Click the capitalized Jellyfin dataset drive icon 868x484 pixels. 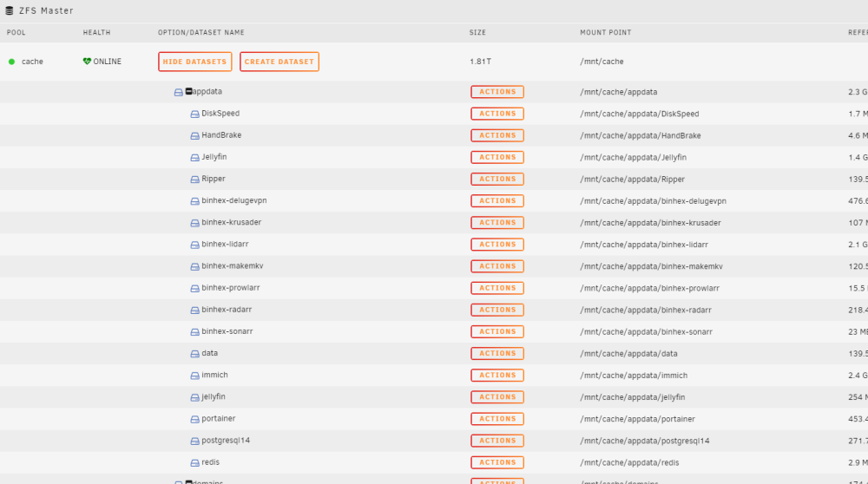[194, 158]
